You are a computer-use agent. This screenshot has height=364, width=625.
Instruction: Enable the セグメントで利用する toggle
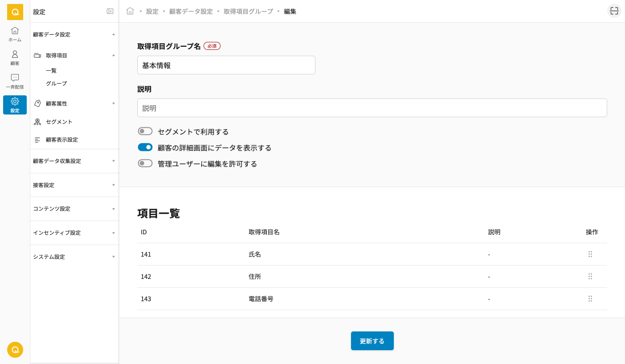(145, 131)
